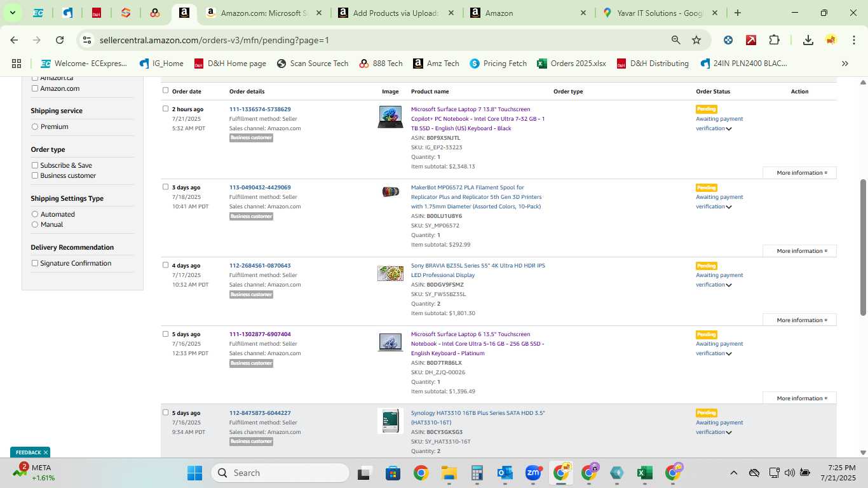Screen dimensions: 868x488
Task: Reload the Seller Central page
Action: click(60, 40)
